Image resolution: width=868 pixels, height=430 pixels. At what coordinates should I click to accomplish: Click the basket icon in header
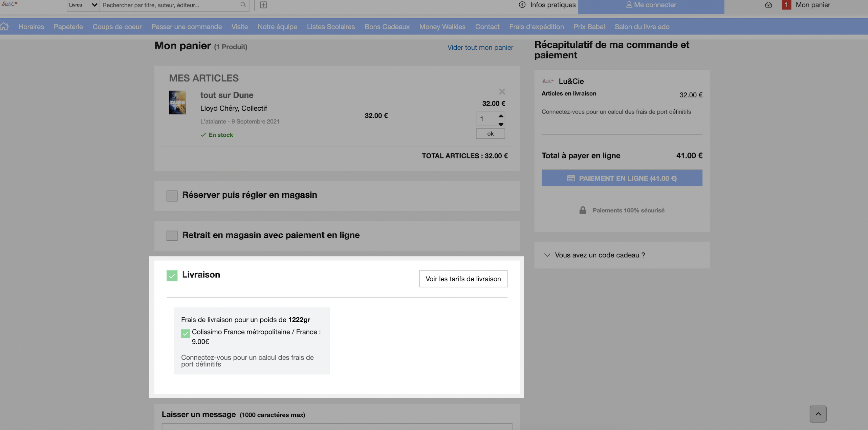coord(768,5)
